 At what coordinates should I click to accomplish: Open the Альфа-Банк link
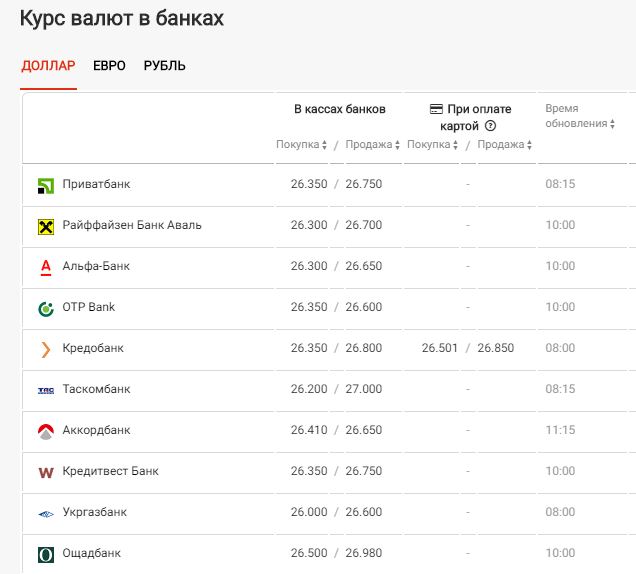click(x=96, y=266)
